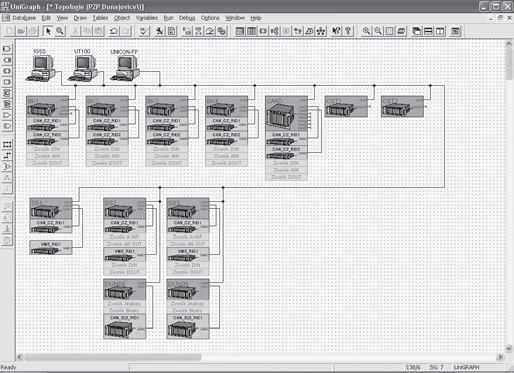Click the context help arrow icon
514x373 pixels.
(x=336, y=31)
